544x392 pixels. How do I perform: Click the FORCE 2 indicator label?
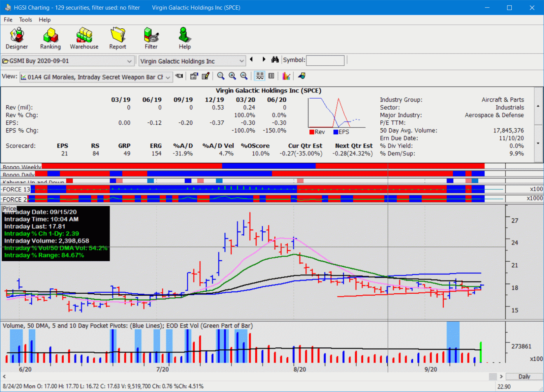point(15,199)
